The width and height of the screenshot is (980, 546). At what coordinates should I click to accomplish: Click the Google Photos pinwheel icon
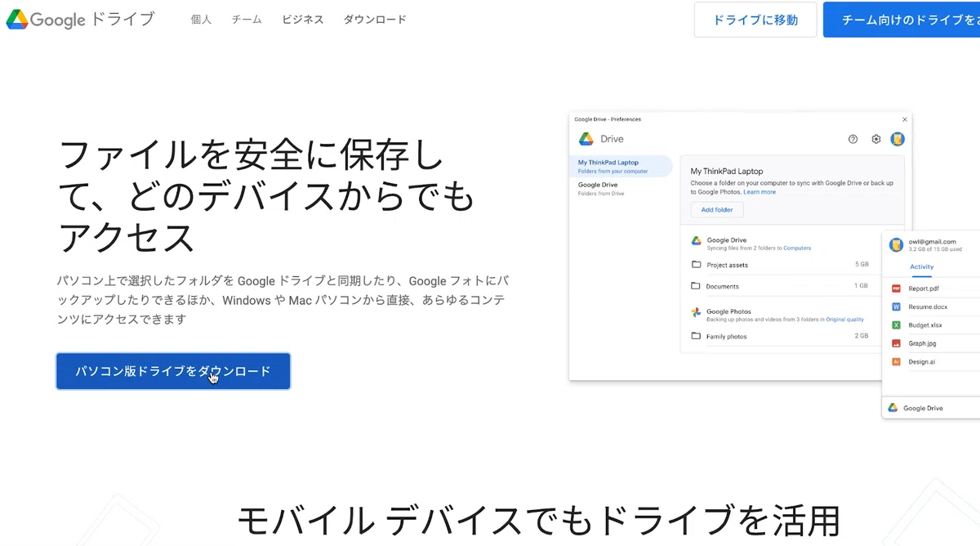(x=697, y=313)
